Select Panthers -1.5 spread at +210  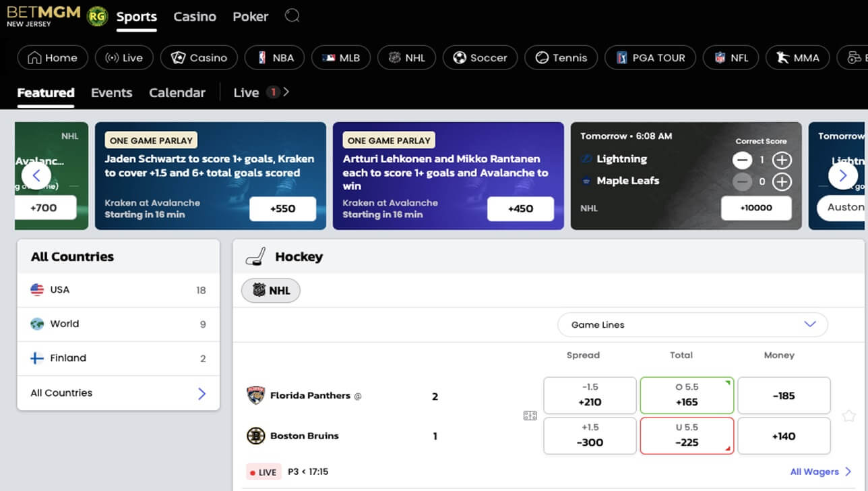pos(590,395)
